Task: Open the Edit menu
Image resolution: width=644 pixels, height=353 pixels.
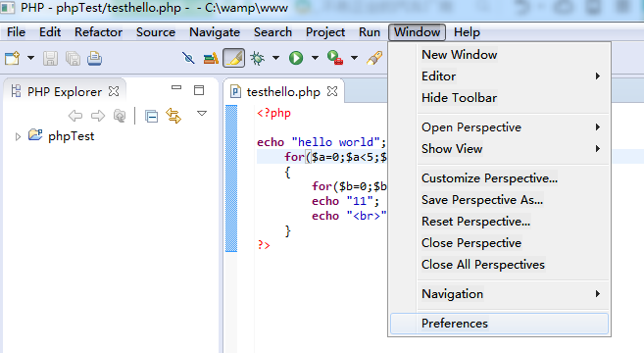Action: point(50,32)
